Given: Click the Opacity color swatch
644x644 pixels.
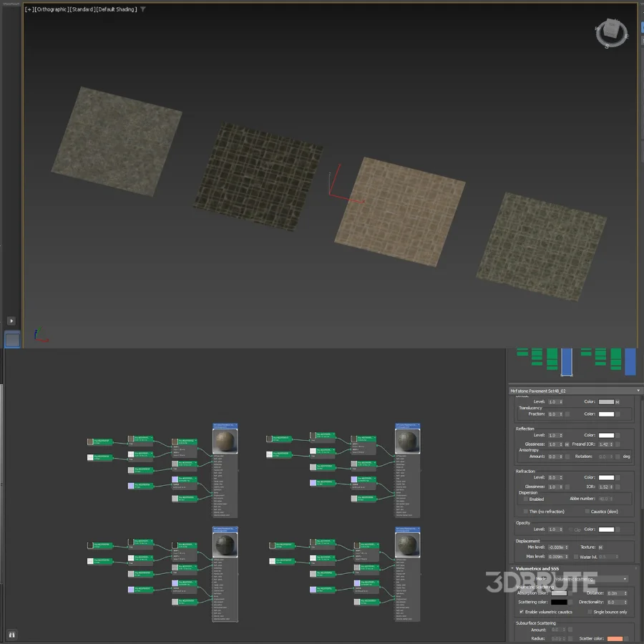Looking at the screenshot, I should 606,529.
